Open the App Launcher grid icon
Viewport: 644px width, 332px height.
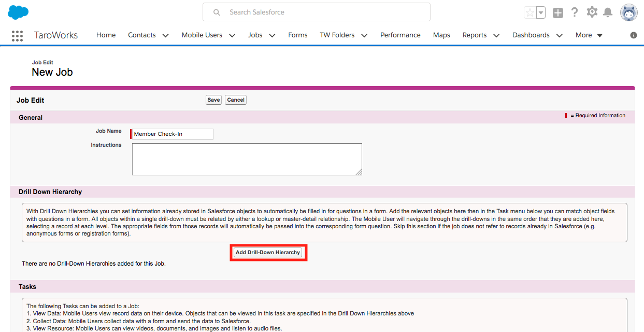[x=17, y=35]
